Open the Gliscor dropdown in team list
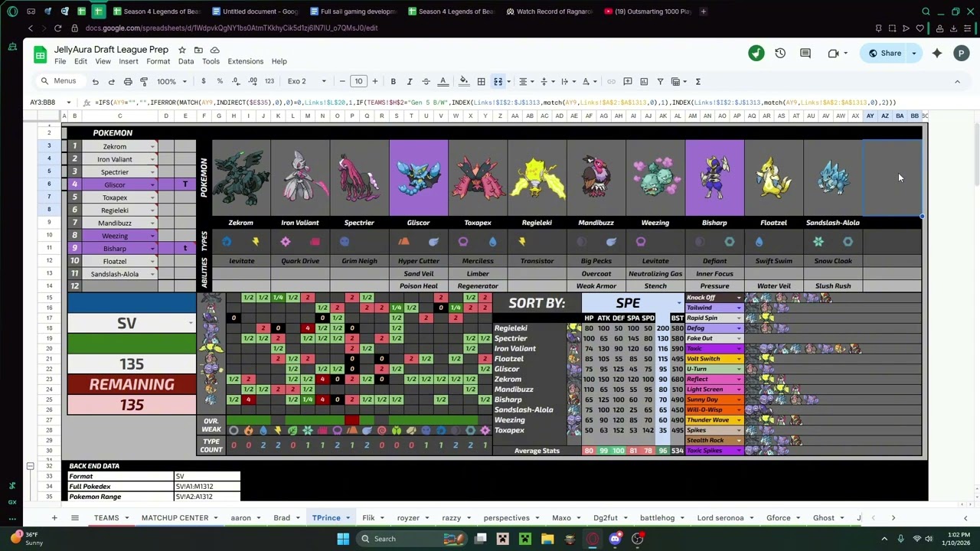980x551 pixels. coord(152,185)
